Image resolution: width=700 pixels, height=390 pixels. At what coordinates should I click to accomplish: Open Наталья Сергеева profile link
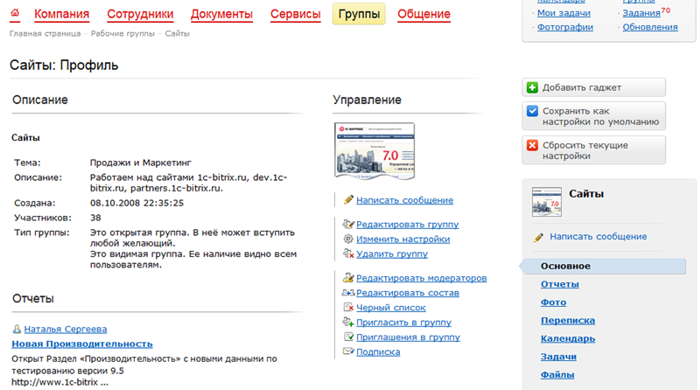[65, 329]
